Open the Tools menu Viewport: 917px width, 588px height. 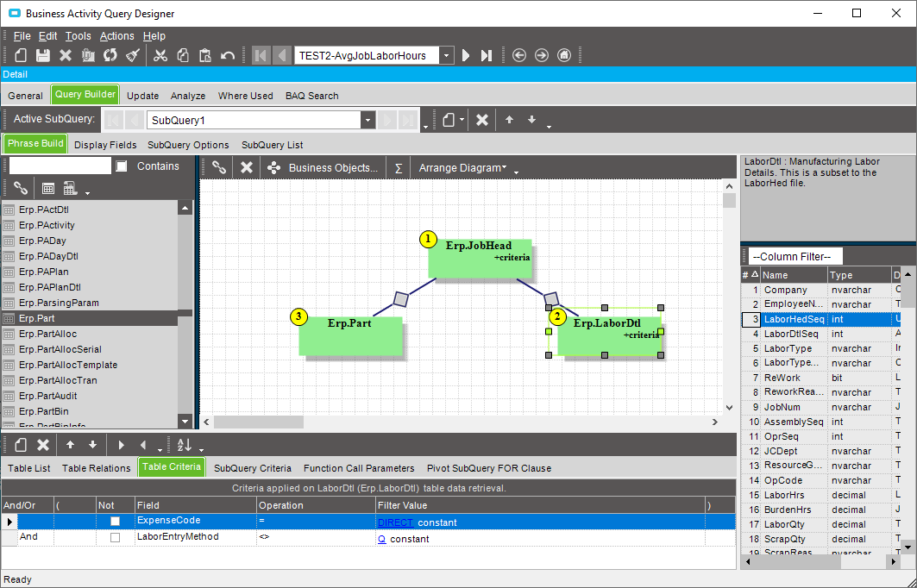(78, 36)
